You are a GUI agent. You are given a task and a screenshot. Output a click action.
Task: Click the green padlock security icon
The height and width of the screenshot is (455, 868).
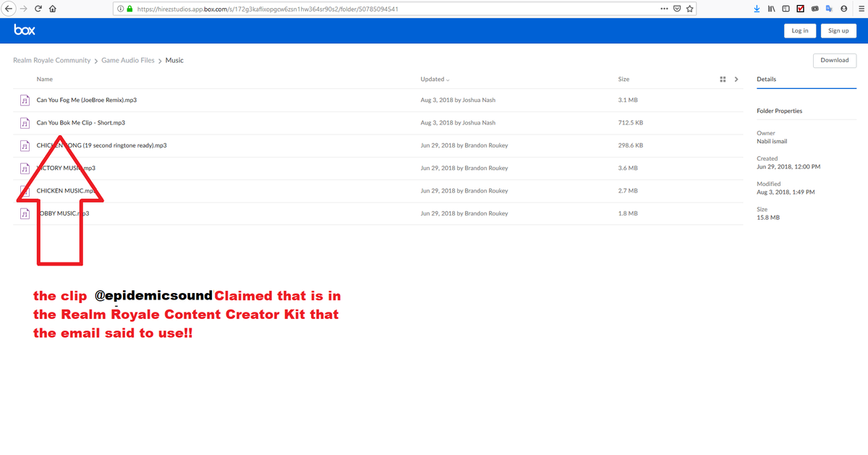click(x=129, y=9)
